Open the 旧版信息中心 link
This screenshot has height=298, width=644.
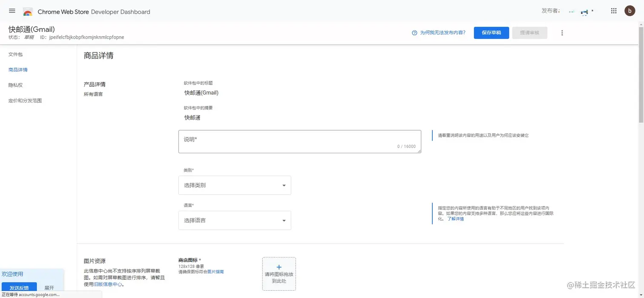point(108,284)
